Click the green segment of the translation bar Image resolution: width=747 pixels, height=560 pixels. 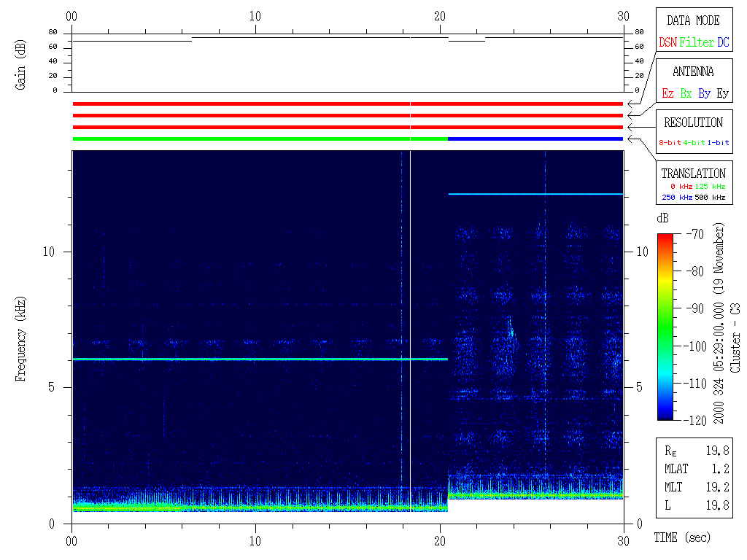coord(255,139)
